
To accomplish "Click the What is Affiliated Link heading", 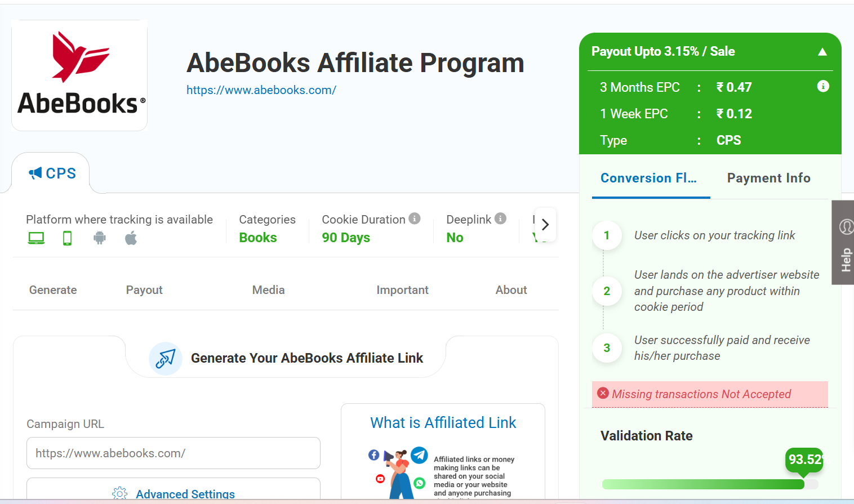I will point(443,423).
